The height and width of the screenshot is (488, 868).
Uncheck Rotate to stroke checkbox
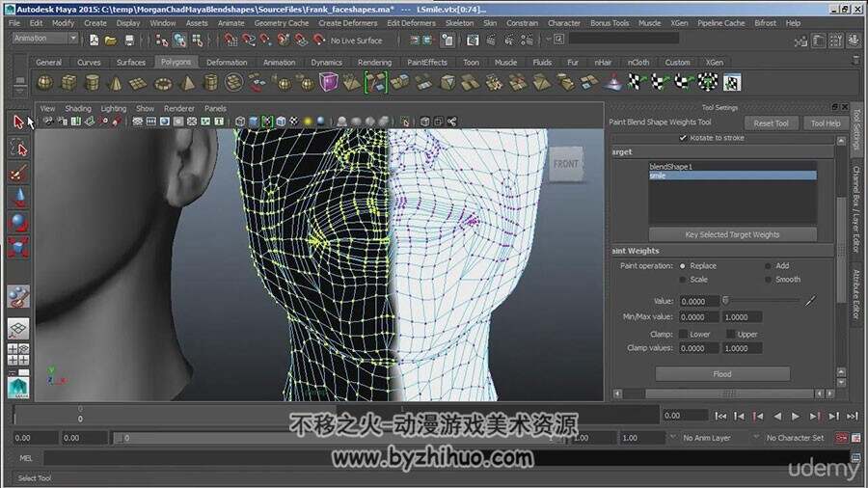point(683,138)
